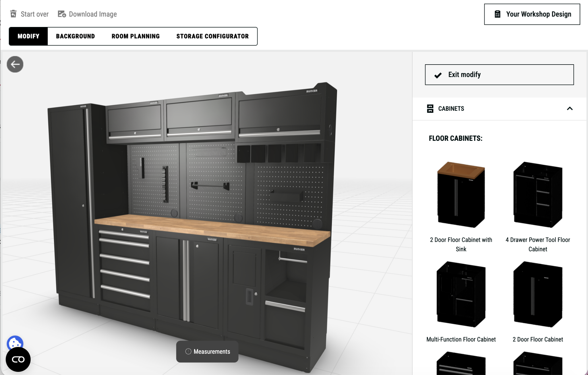Viewport: 588px width, 375px height.
Task: Click the Download Image icon
Action: click(x=62, y=14)
